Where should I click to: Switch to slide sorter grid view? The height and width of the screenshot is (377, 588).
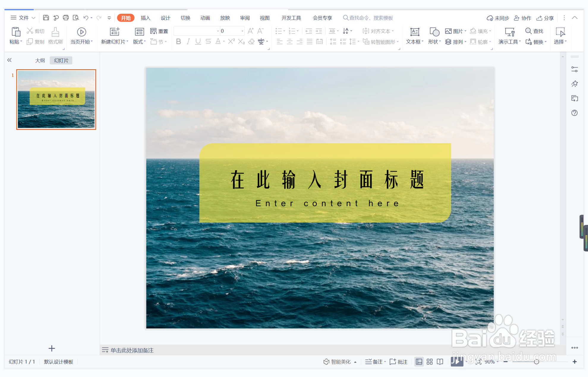pyautogui.click(x=429, y=362)
